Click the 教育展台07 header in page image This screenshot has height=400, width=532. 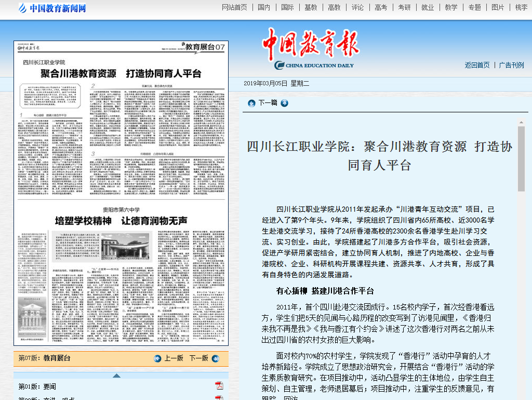[205, 47]
